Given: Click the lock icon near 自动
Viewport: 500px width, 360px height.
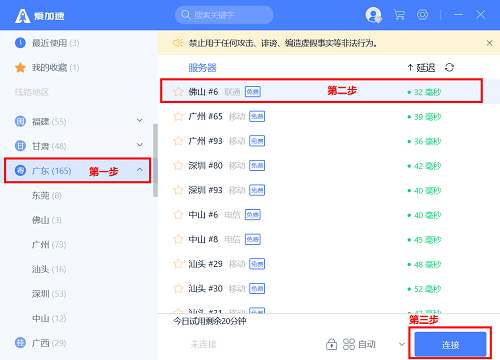Looking at the screenshot, I should coord(331,344).
